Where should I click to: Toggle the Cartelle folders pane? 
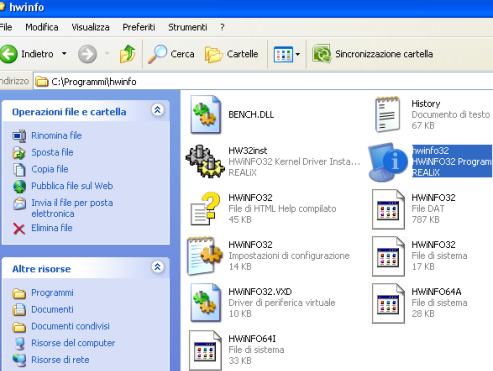click(x=232, y=54)
